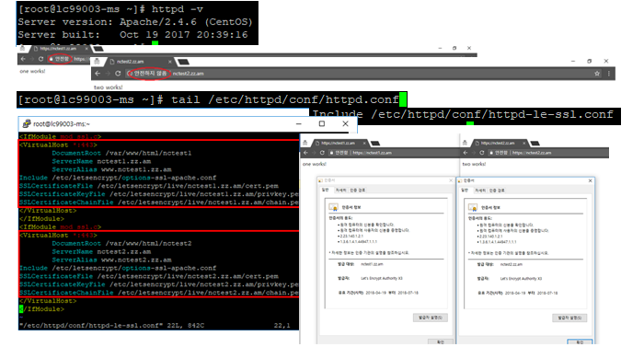The image size is (644, 347).
Task: Click the forward arrow in the insecure nctest2.zz.am window
Action: pyautogui.click(x=108, y=74)
